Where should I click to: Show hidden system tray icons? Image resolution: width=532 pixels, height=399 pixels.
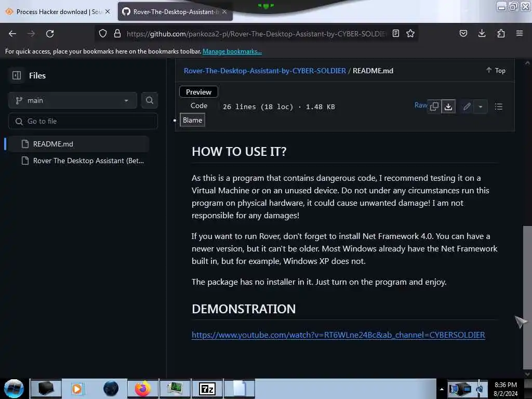tap(442, 389)
